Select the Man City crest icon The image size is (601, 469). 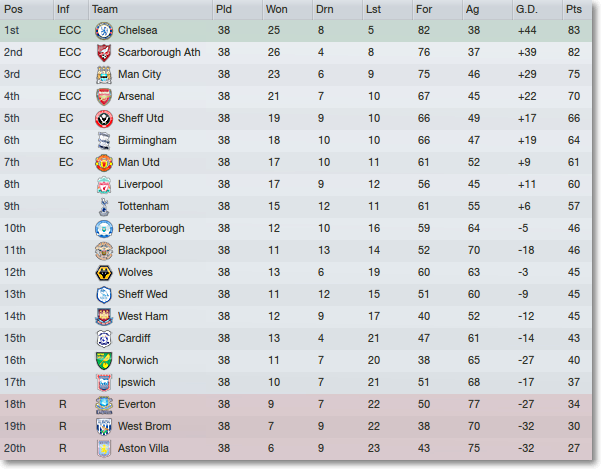click(104, 75)
